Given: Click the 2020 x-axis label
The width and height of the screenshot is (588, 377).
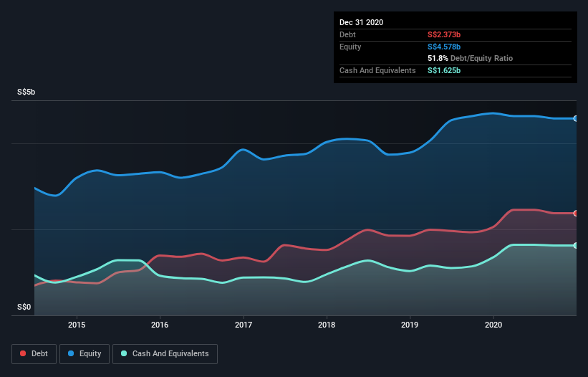Looking at the screenshot, I should pos(493,325).
